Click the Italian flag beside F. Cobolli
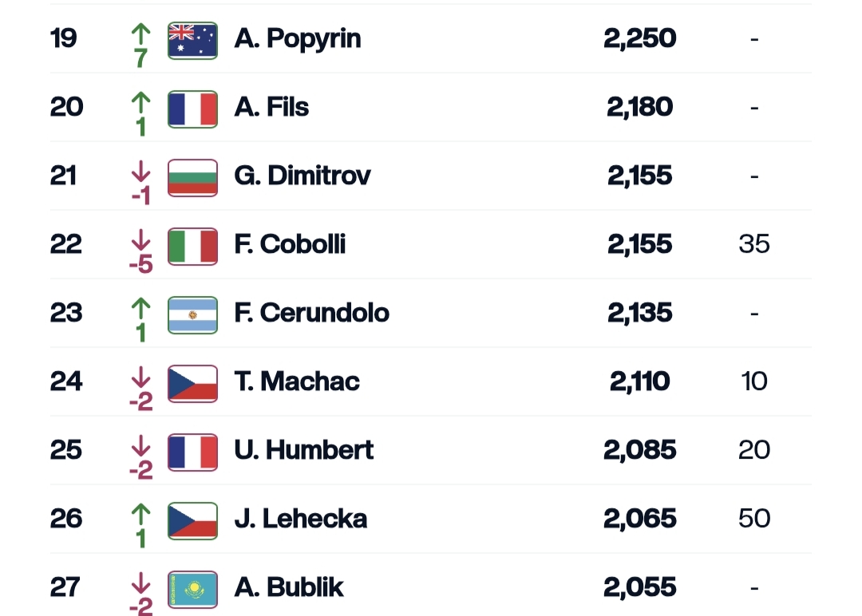 coord(192,245)
